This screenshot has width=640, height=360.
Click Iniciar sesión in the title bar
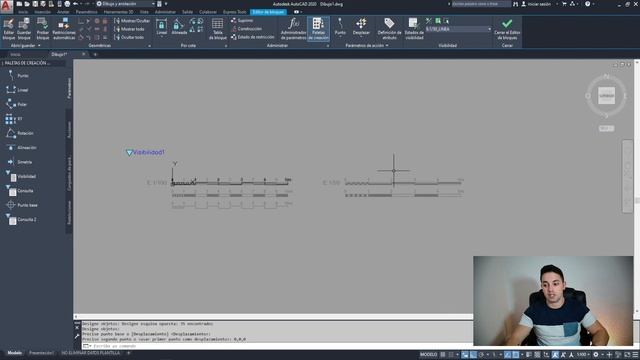coord(537,4)
